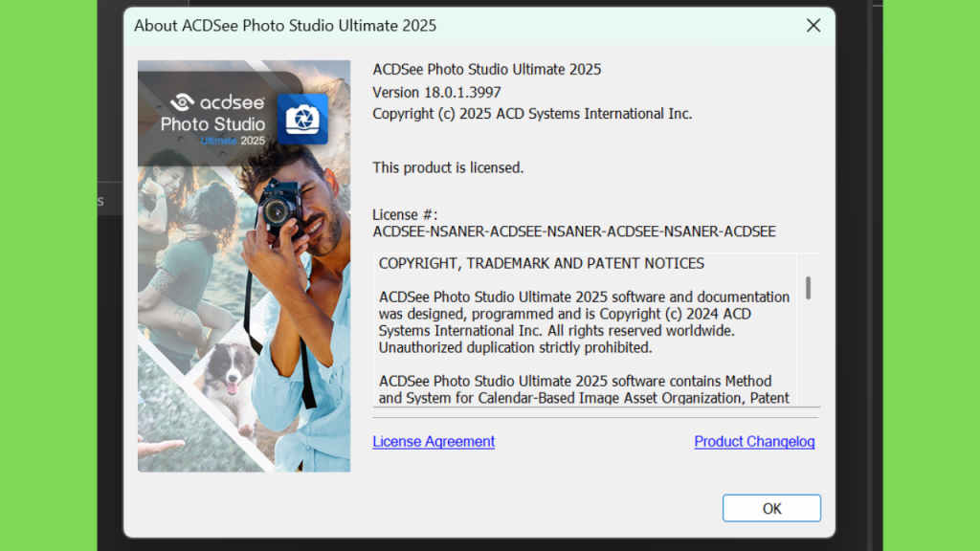The height and width of the screenshot is (551, 980).
Task: Click the license number ACDSEE-NSANER text
Action: 574,231
